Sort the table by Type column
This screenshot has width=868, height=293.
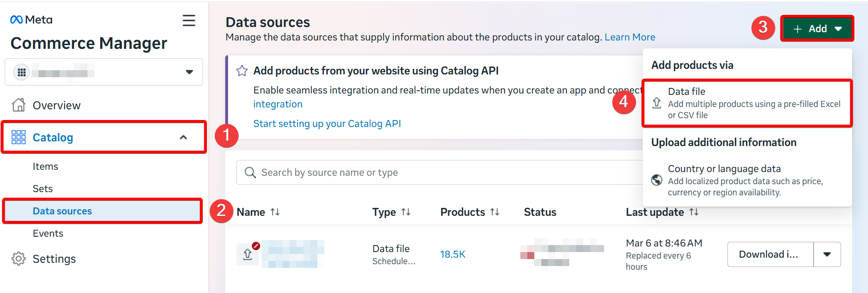[x=406, y=212]
